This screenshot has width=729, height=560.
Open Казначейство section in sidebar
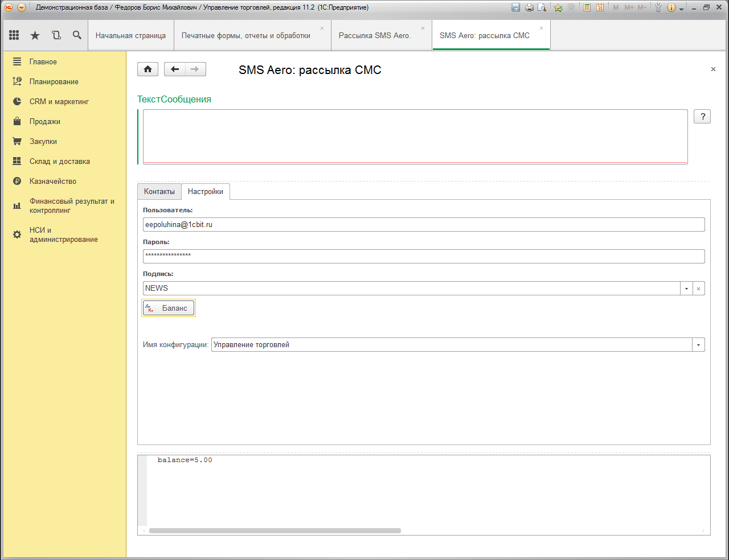tap(64, 181)
